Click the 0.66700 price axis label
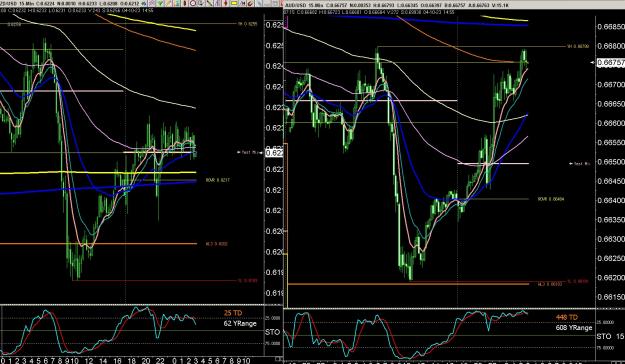625x364 pixels. tap(611, 85)
